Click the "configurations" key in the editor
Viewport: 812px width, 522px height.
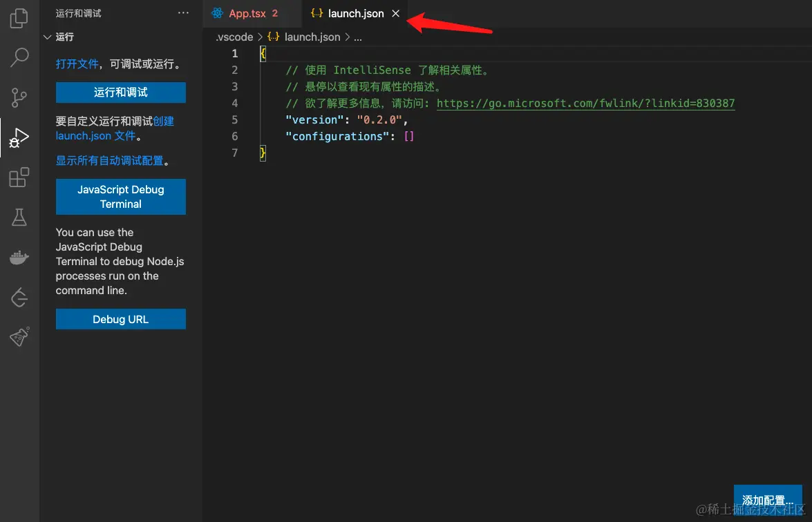(x=337, y=137)
